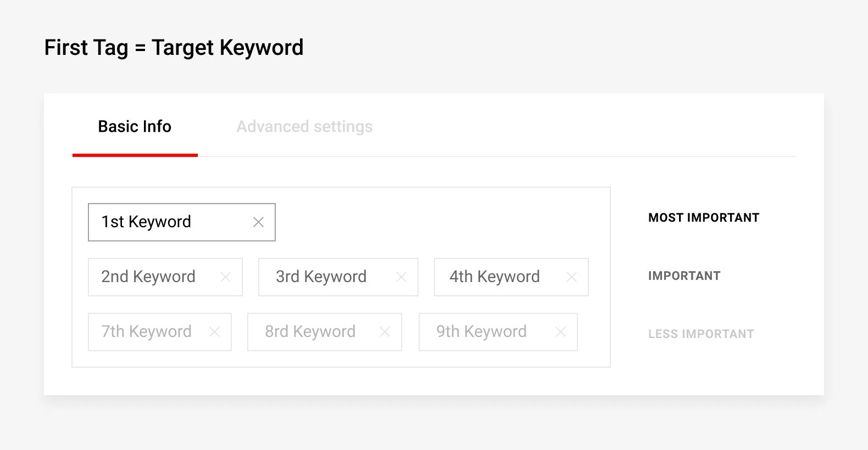
Task: Switch to the Advanced settings tab
Action: coord(304,126)
